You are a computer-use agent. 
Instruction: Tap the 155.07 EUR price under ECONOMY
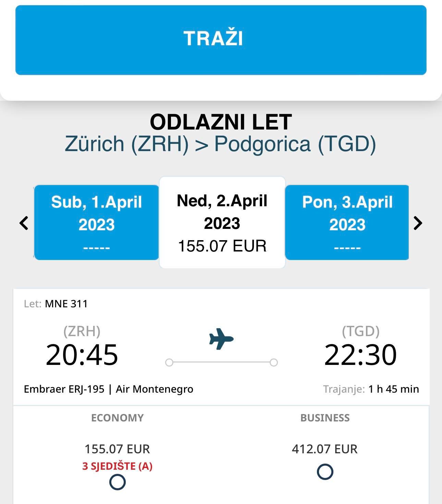117,449
